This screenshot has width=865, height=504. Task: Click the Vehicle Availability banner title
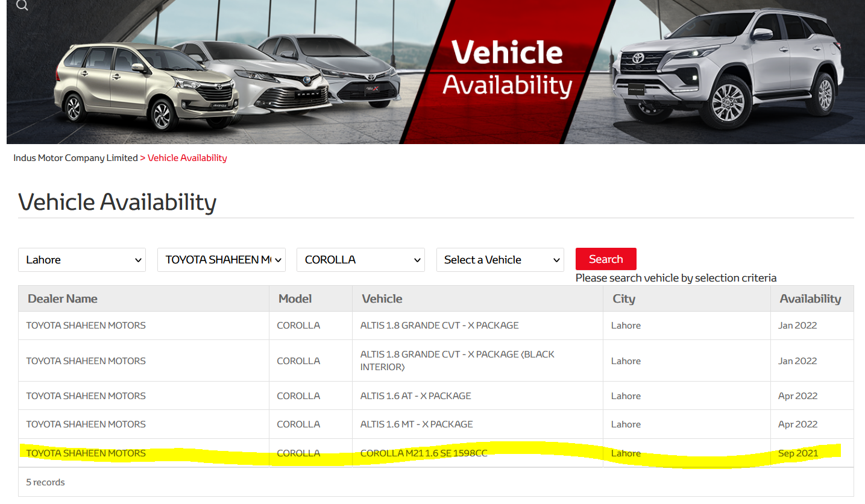click(x=507, y=68)
